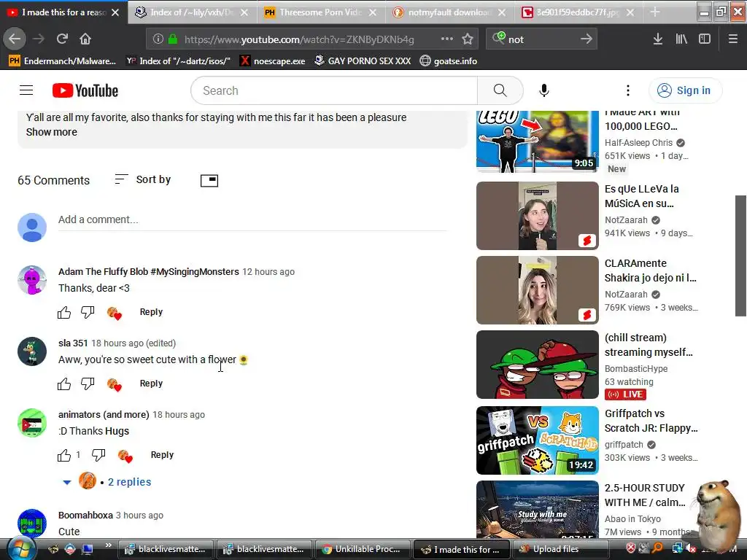Screen dimensions: 747x560
Task: Dislike the comment by Adam The Fluffy Blob
Action: pos(88,312)
